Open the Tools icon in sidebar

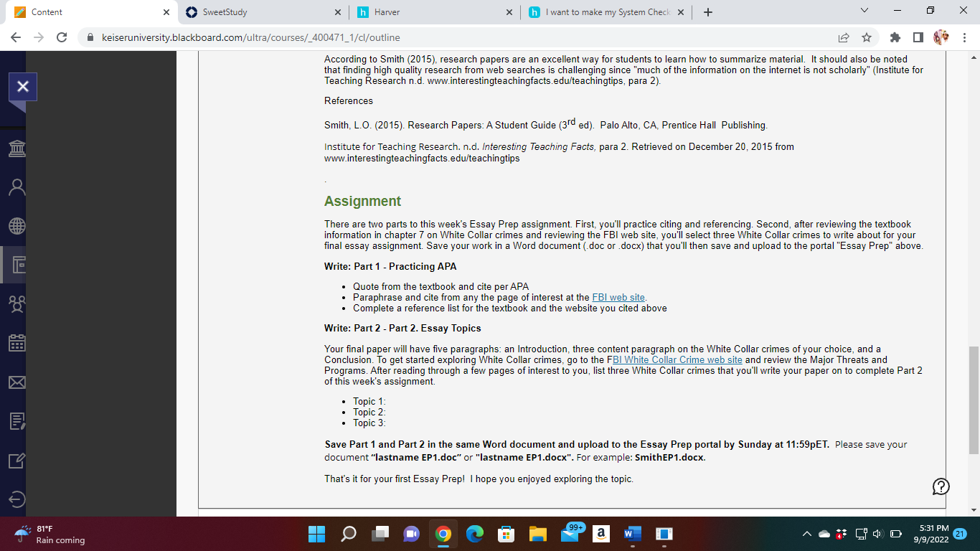pos(17,461)
